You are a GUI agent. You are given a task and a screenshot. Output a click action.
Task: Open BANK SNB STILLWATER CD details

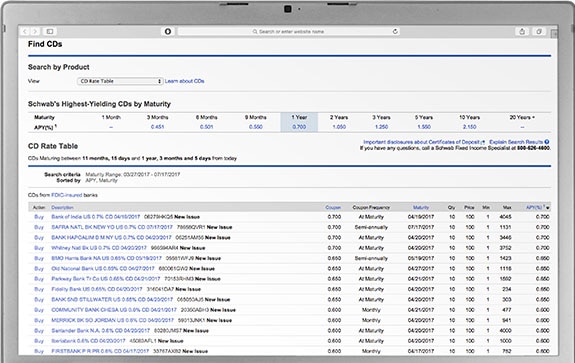click(112, 300)
